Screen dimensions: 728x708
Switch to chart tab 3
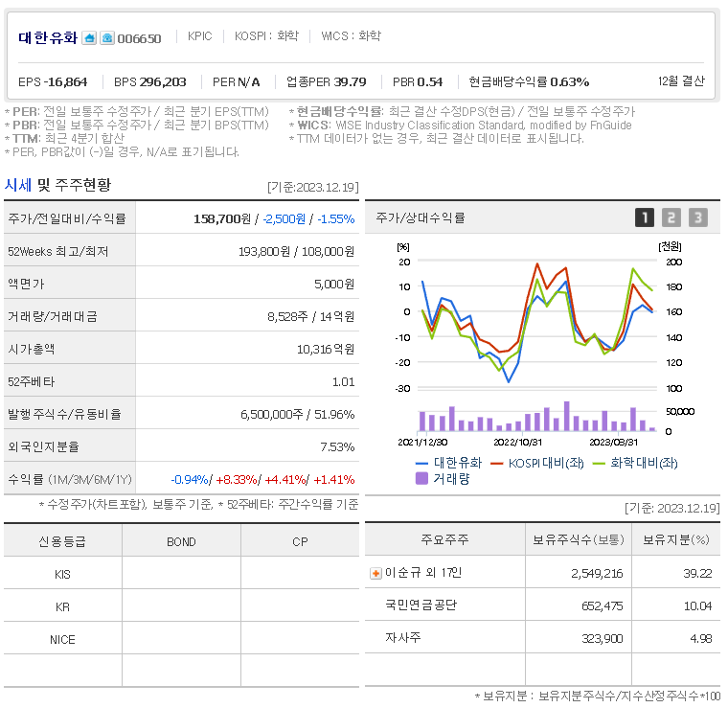pos(697,217)
